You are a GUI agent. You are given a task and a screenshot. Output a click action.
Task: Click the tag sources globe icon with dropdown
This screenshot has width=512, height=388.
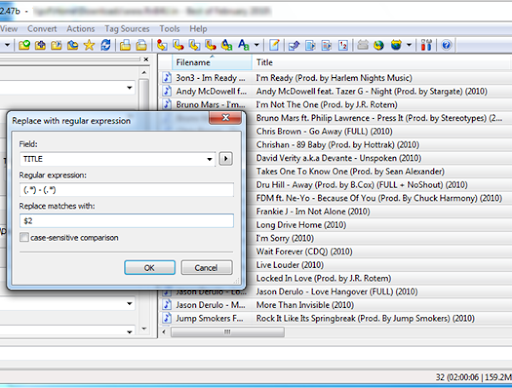pyautogui.click(x=396, y=45)
